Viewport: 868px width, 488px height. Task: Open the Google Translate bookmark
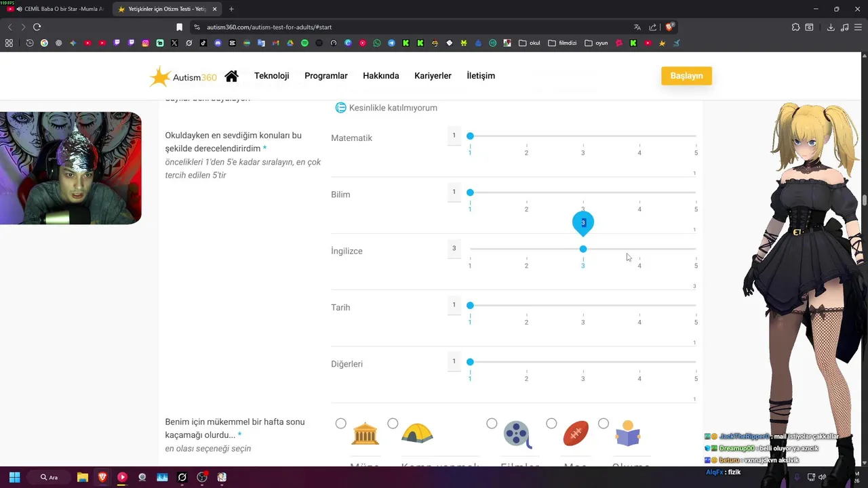(261, 43)
